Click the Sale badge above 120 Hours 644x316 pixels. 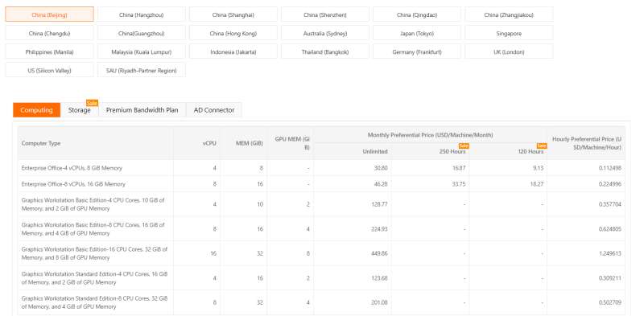542,146
